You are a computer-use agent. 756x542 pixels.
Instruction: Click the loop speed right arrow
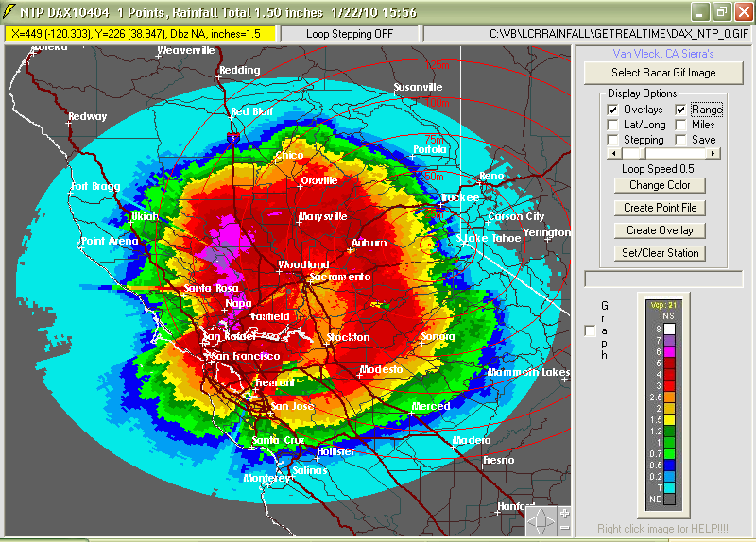point(713,153)
